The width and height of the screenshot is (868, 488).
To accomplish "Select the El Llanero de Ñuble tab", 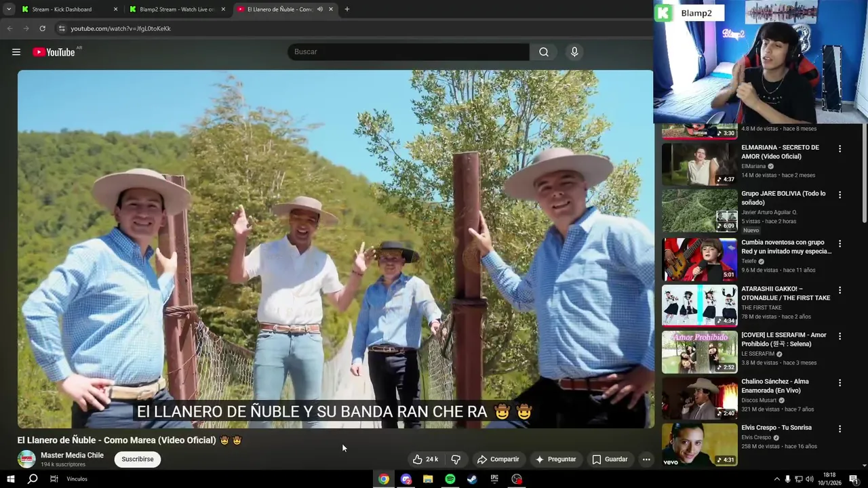I will [285, 9].
